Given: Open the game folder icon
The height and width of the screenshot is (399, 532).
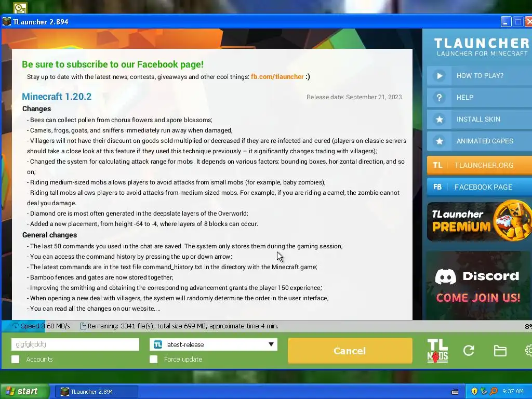Looking at the screenshot, I should (500, 351).
